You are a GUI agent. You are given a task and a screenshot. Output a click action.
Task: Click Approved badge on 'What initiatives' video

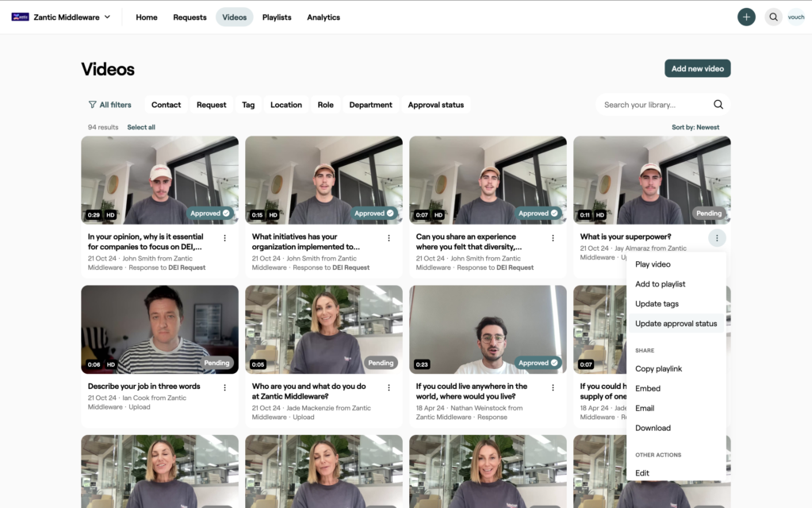click(x=374, y=213)
